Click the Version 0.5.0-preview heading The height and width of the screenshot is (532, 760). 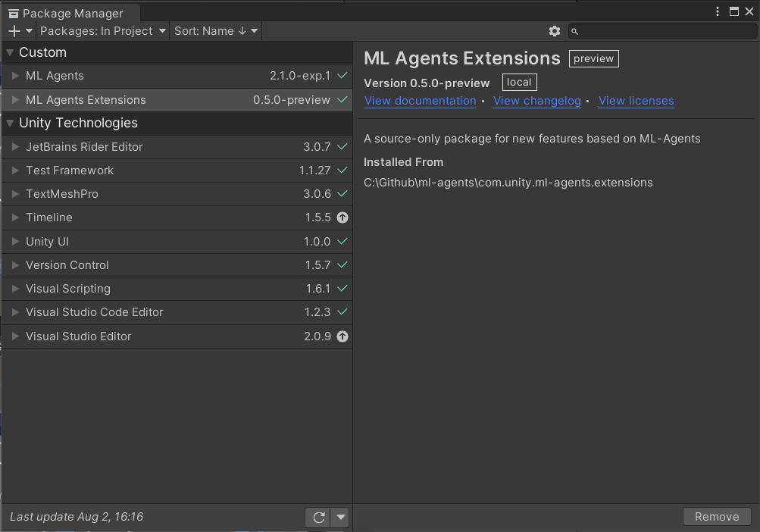point(427,83)
